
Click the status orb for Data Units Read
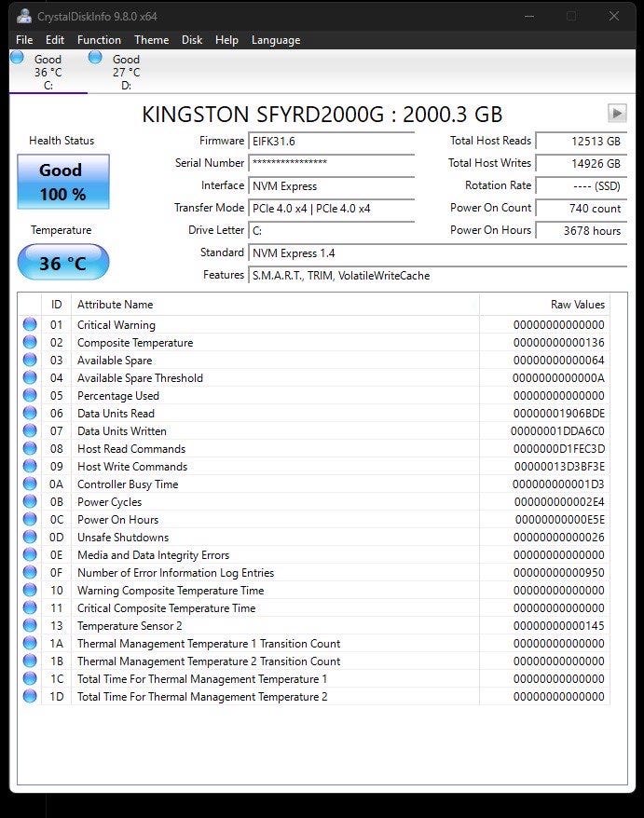point(30,413)
